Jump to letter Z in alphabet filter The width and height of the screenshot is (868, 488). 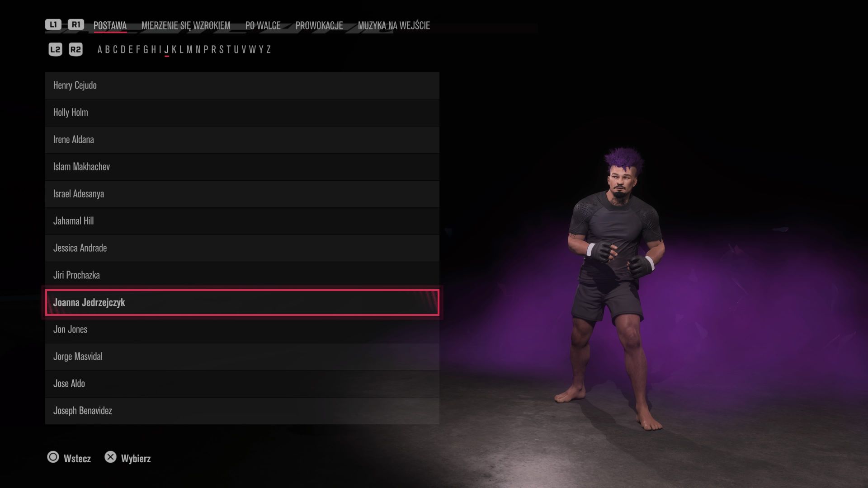point(269,49)
